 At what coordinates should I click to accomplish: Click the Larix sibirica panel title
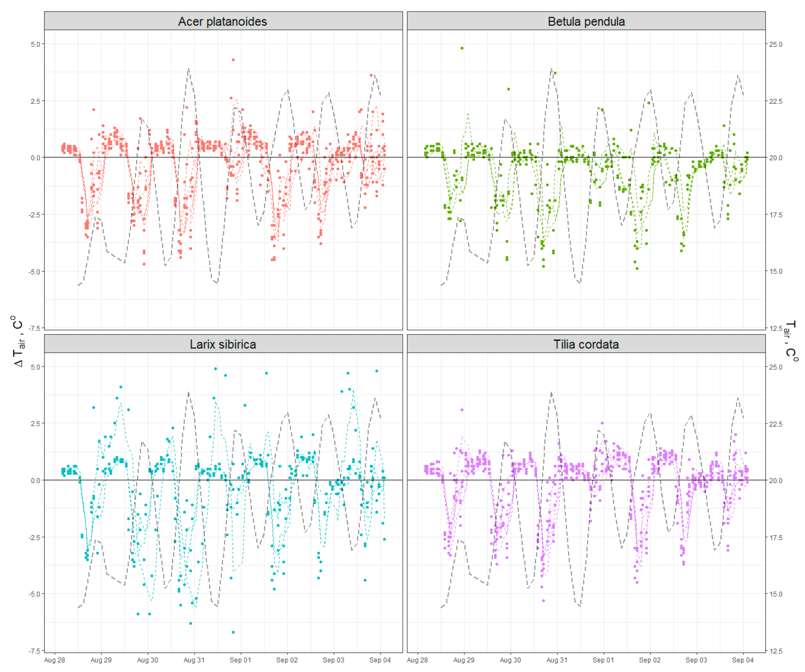[223, 344]
